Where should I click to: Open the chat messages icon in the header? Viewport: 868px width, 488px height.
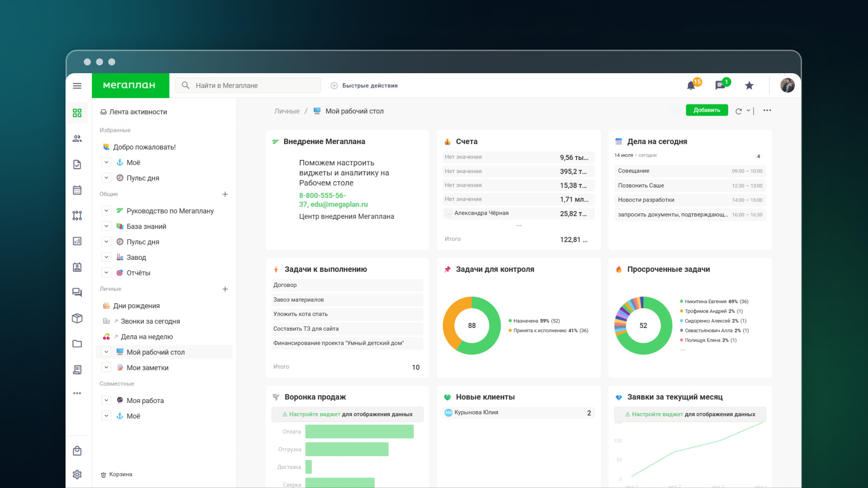point(720,85)
